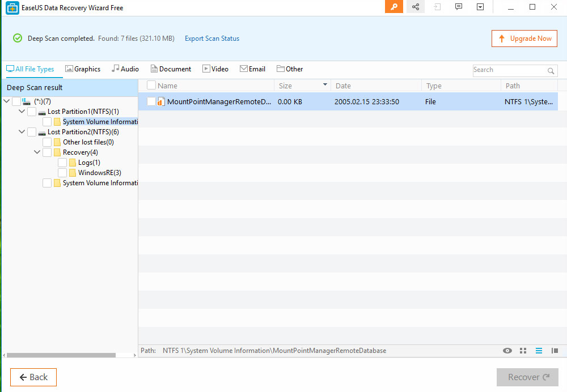567x392 pixels.
Task: Select the All File Types tab
Action: coord(31,69)
